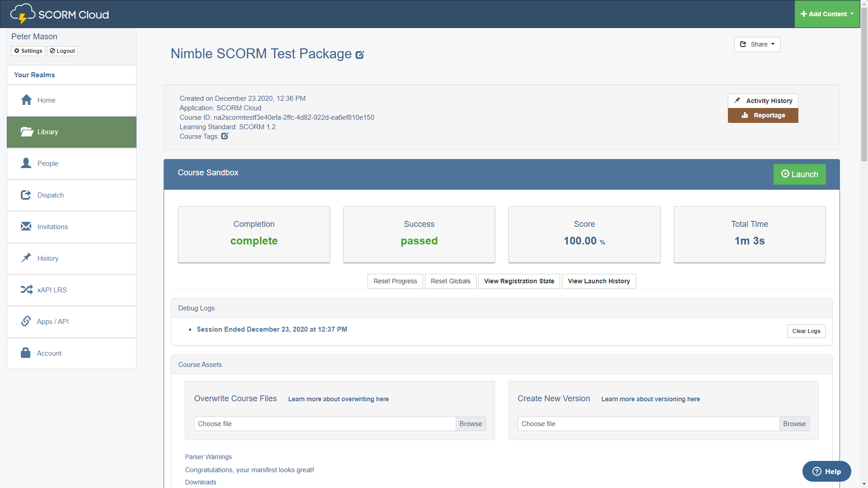
Task: Open the Add Content dropdown
Action: pos(827,14)
